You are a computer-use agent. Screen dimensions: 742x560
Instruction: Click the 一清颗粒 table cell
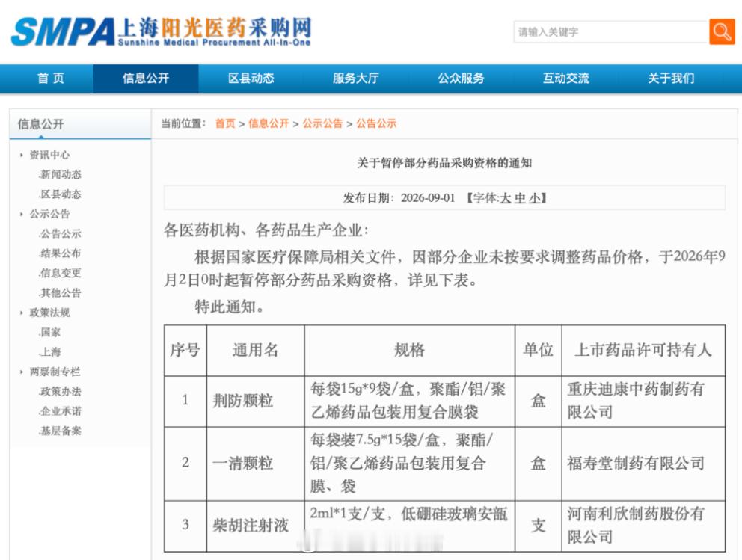coord(256,464)
